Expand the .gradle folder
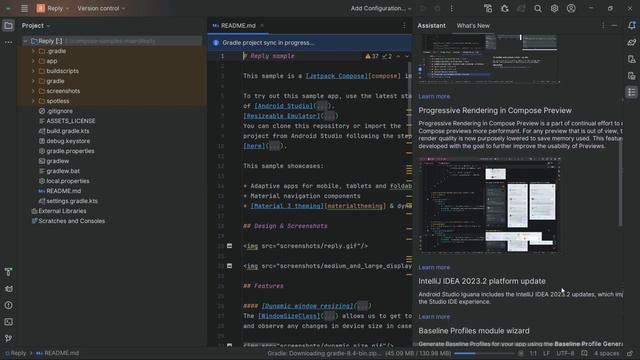This screenshot has width=640, height=360. click(x=33, y=51)
